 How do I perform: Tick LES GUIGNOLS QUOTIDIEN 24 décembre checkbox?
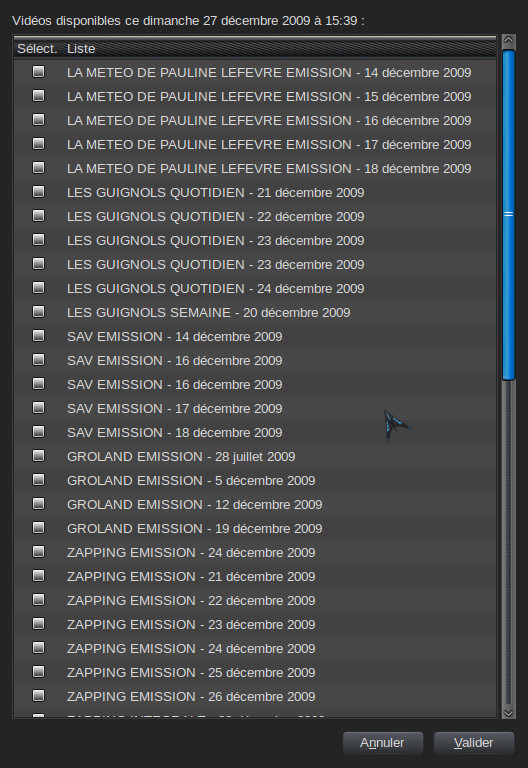[x=38, y=288]
